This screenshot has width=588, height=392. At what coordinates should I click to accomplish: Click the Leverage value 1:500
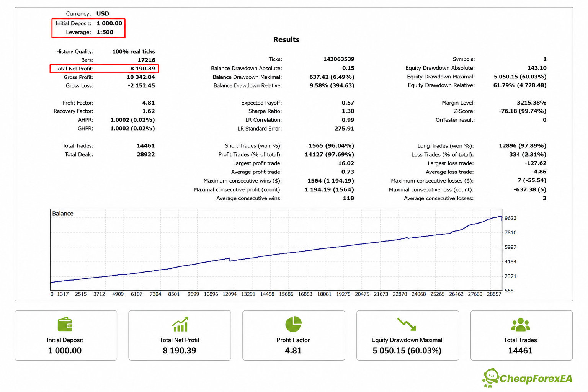[x=105, y=32]
